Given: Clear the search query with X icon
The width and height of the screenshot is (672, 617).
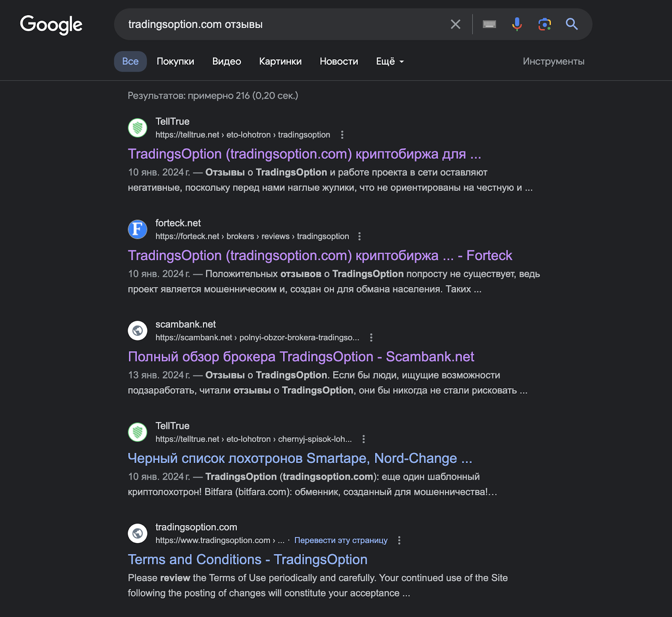Looking at the screenshot, I should pyautogui.click(x=455, y=24).
